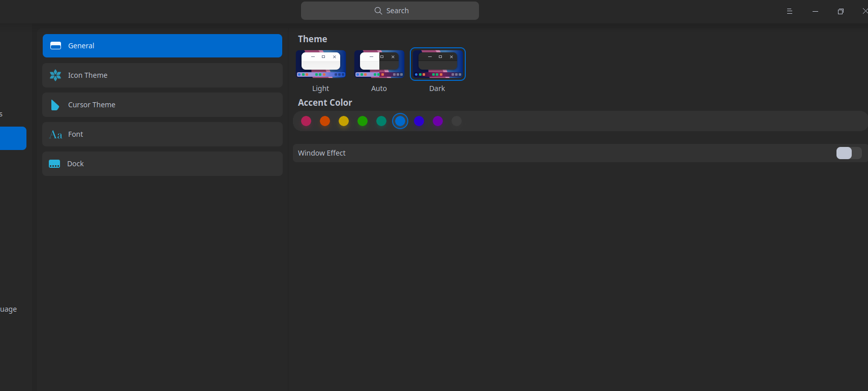Click the Icon Theme flower icon
The width and height of the screenshot is (868, 391).
point(55,75)
